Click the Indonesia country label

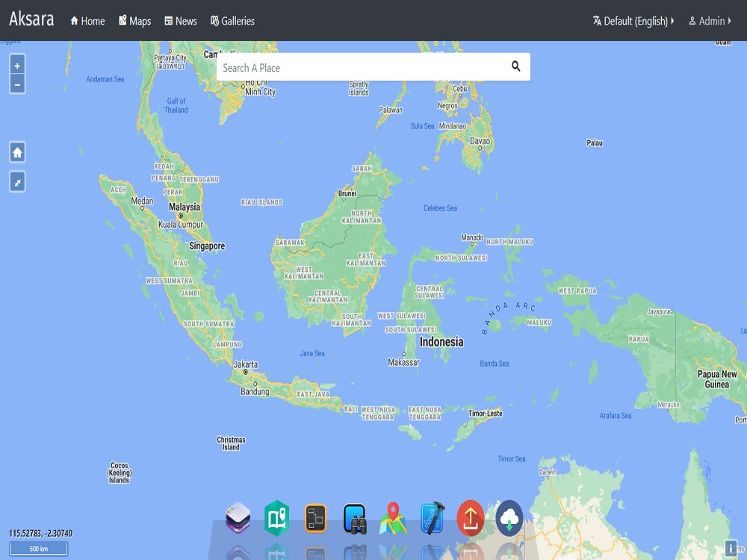click(441, 342)
